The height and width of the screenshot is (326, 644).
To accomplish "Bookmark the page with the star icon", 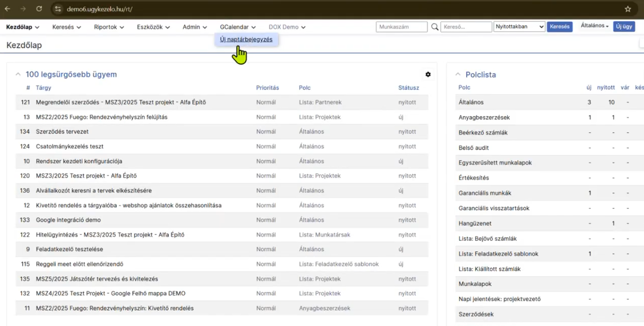I will (628, 9).
